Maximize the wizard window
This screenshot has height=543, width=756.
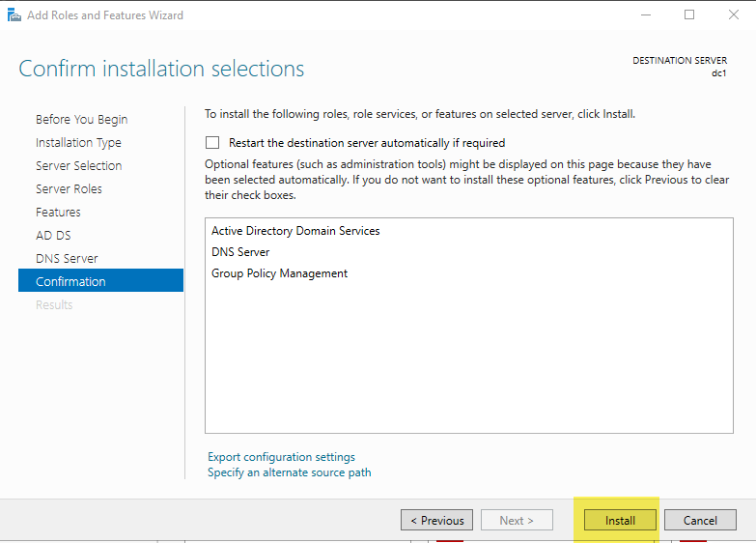689,14
